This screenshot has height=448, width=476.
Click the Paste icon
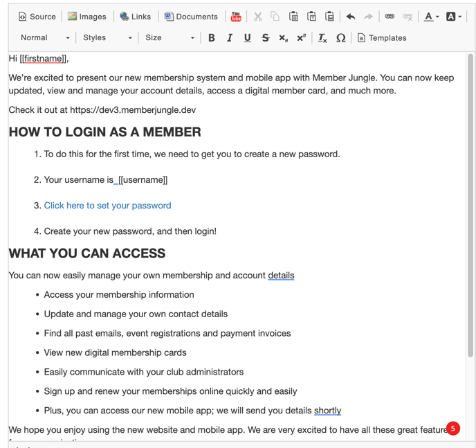293,17
